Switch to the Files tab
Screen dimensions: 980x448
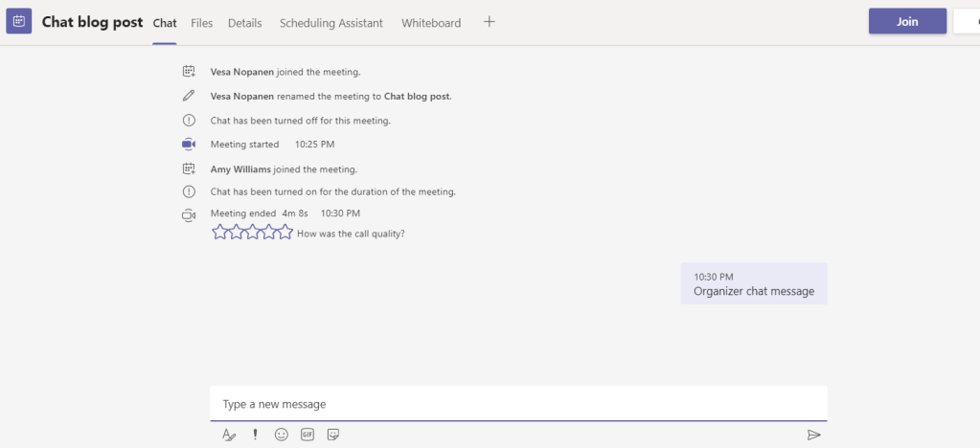(x=202, y=23)
